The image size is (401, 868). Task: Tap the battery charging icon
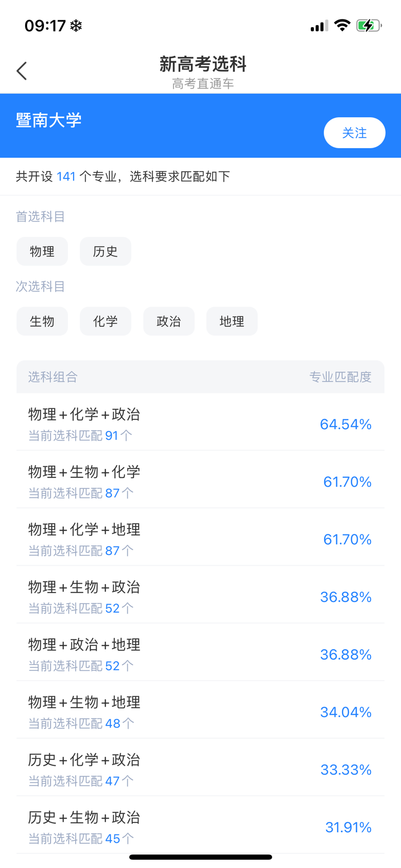tap(369, 26)
